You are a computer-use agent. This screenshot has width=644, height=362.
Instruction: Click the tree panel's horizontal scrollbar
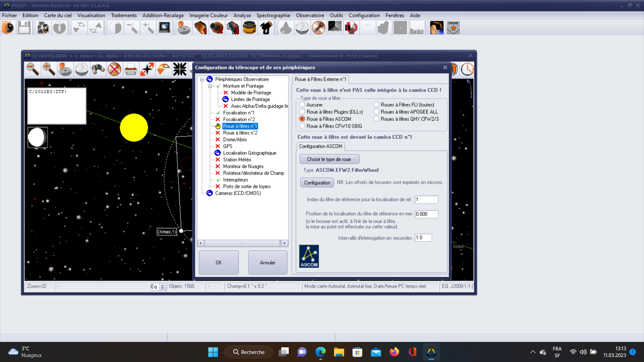click(242, 243)
